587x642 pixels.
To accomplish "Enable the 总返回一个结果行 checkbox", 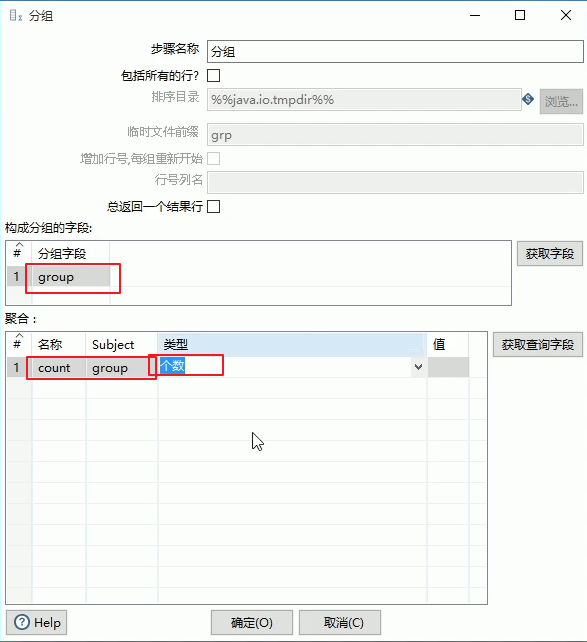I will point(214,206).
